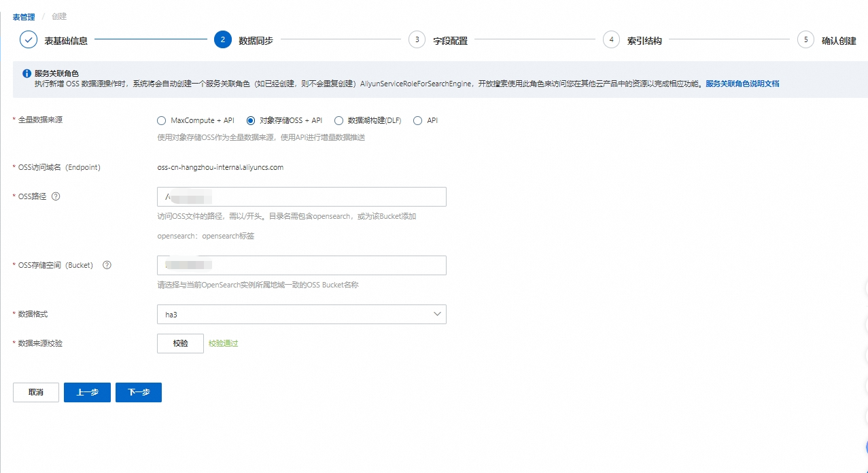Click the 数据同步 step label

(x=256, y=41)
